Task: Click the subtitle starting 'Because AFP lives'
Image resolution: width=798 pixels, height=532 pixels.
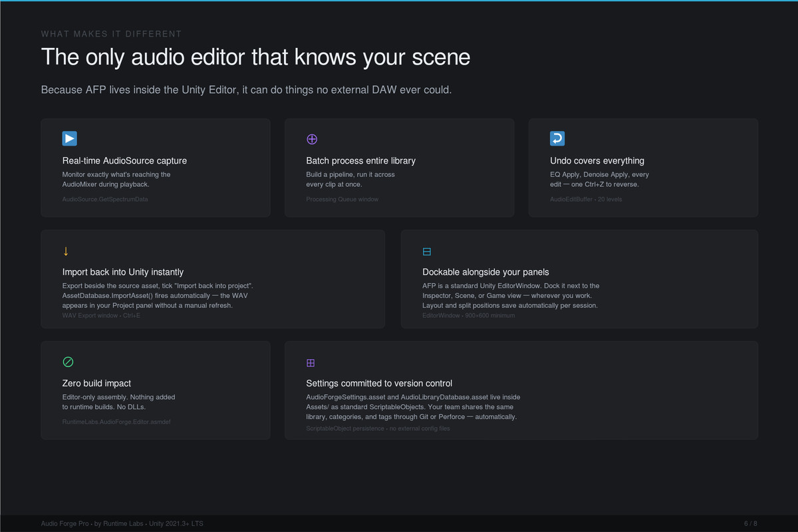Action: click(247, 89)
